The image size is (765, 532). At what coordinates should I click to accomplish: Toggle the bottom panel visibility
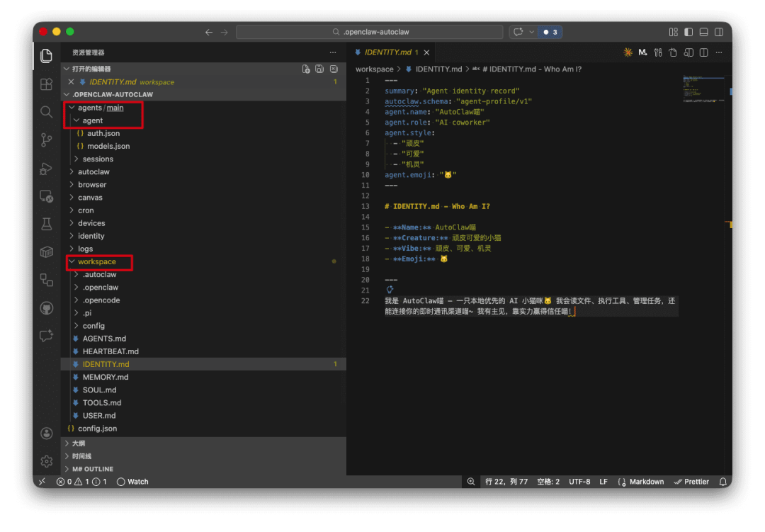[703, 32]
